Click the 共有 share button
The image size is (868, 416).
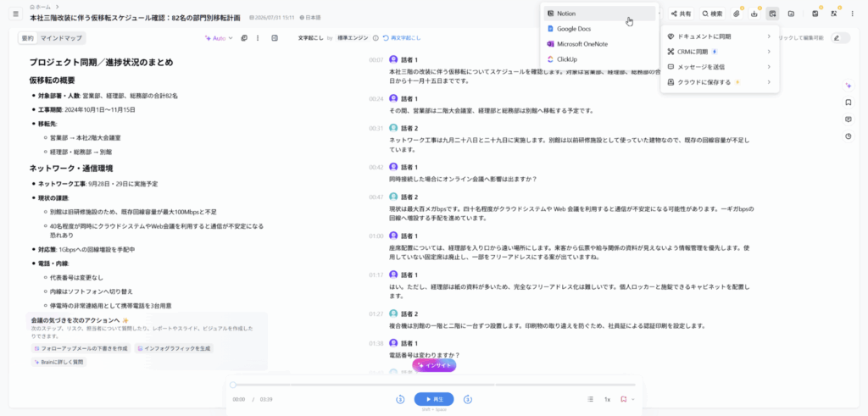(x=681, y=14)
